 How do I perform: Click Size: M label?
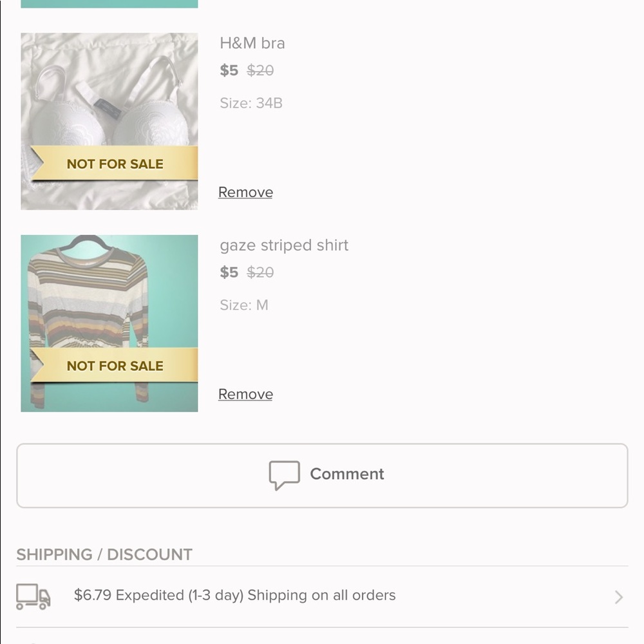tap(244, 305)
